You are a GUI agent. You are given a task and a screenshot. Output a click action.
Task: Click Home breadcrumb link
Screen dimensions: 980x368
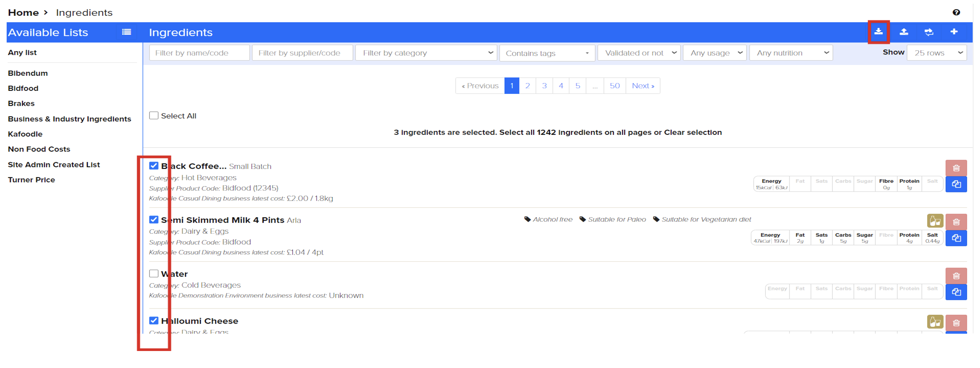(23, 13)
